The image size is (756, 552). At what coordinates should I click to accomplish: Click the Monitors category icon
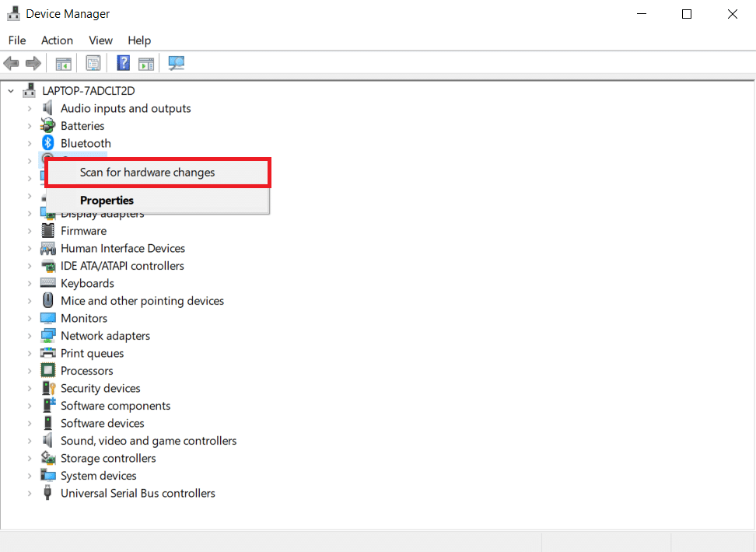click(47, 318)
